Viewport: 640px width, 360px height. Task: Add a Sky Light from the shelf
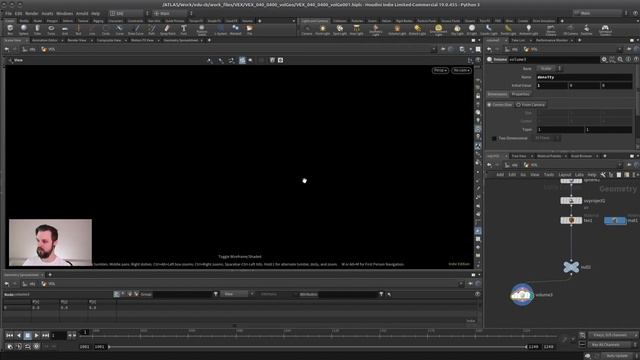tap(457, 29)
